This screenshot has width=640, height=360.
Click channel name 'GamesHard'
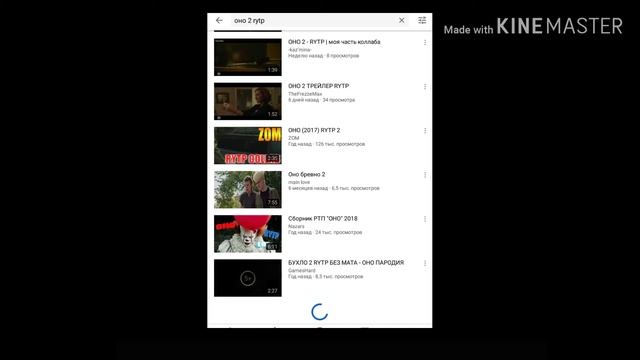[x=302, y=270]
